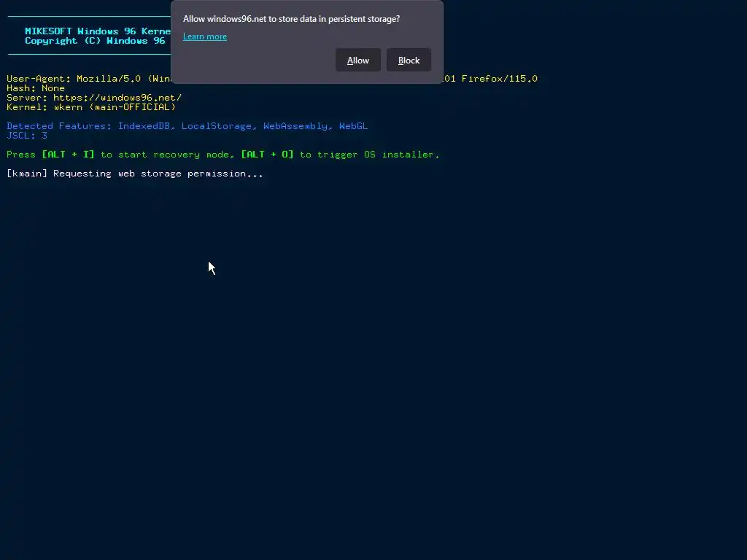Block the persistent storage request

pyautogui.click(x=409, y=60)
